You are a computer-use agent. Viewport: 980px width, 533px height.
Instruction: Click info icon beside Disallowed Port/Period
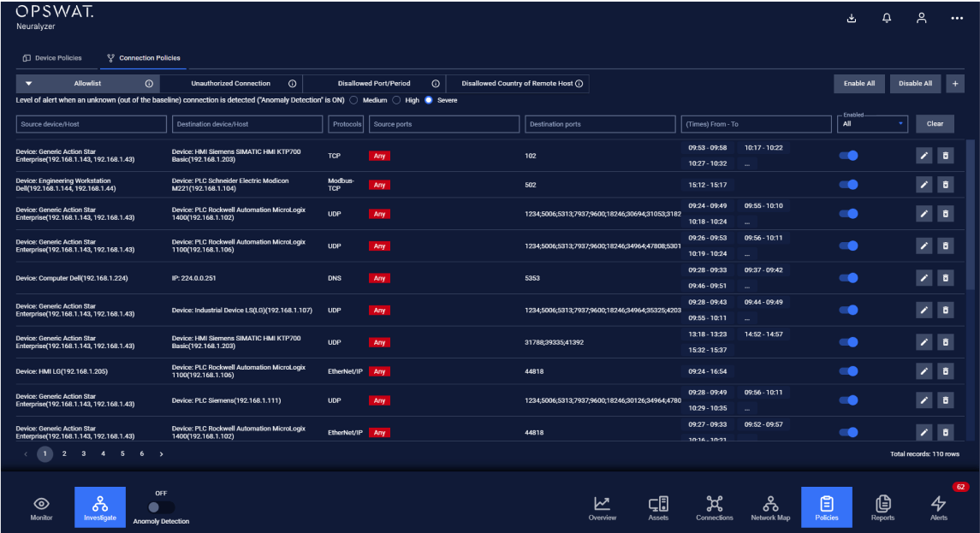pos(436,84)
